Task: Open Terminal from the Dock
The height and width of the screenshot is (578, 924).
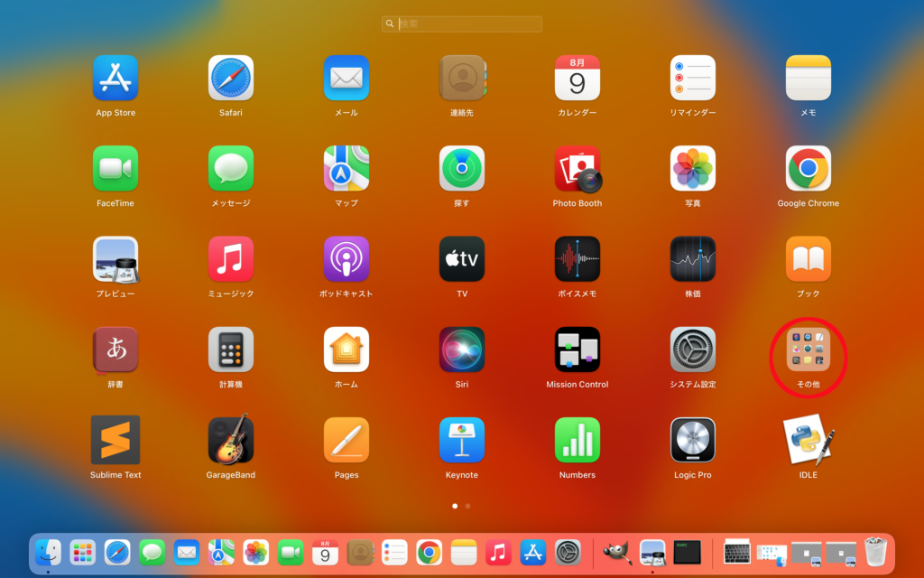Action: (x=687, y=553)
